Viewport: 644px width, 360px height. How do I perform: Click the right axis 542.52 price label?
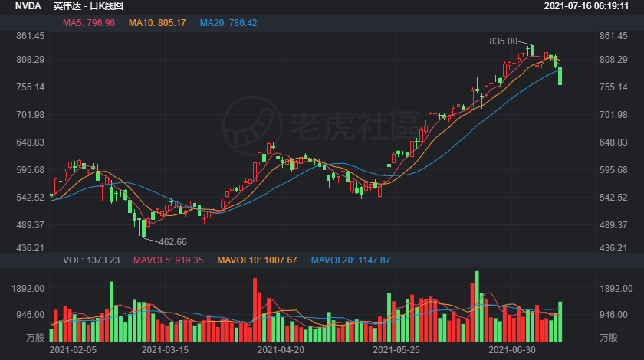coord(613,197)
